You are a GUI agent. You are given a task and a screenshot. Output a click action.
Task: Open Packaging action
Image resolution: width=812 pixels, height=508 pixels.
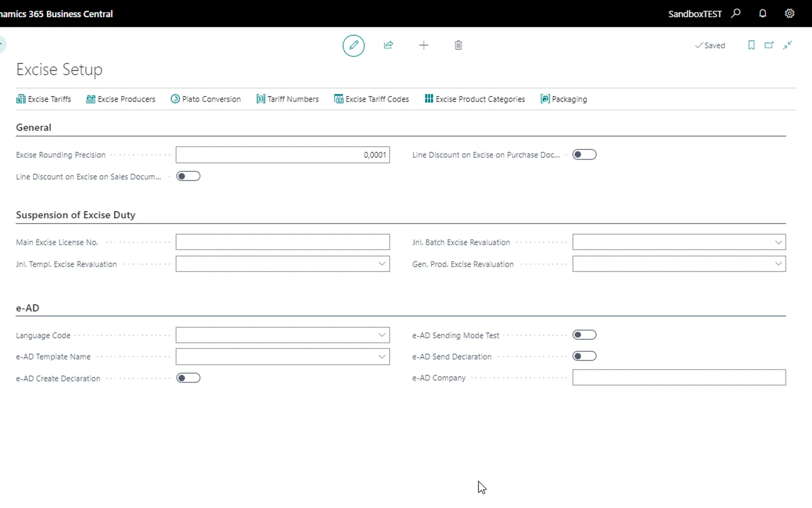pos(564,99)
